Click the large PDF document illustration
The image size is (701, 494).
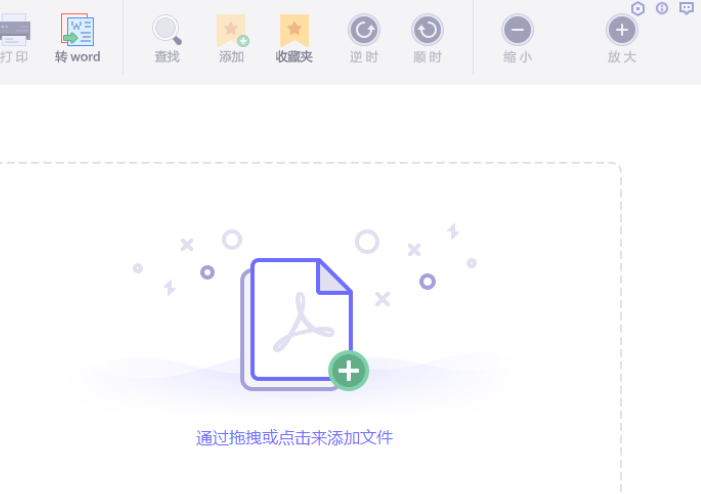click(x=297, y=324)
